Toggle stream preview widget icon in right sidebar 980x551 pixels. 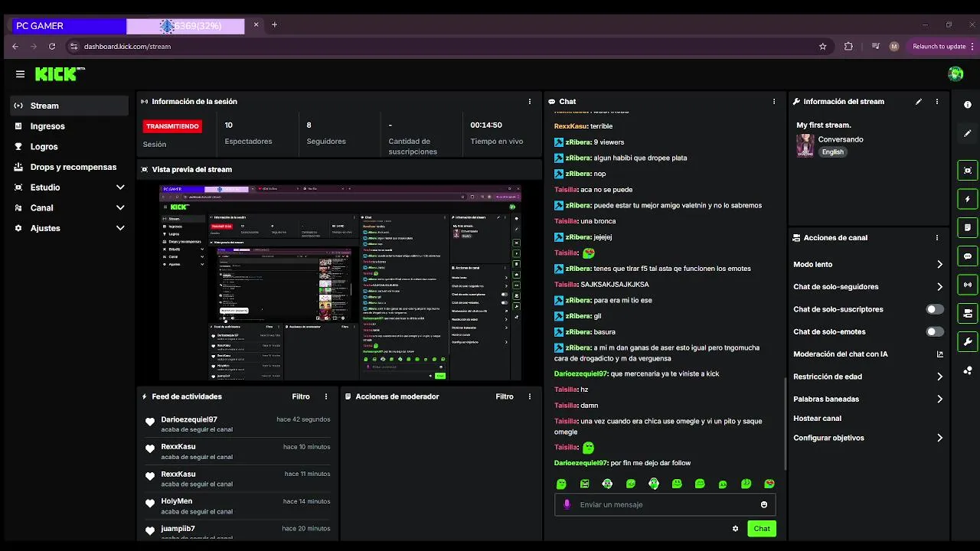968,170
